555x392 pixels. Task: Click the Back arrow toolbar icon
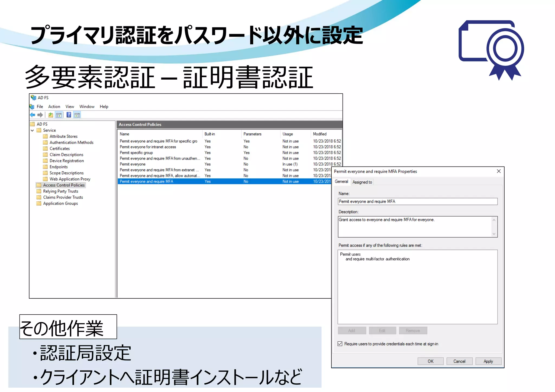coord(33,115)
